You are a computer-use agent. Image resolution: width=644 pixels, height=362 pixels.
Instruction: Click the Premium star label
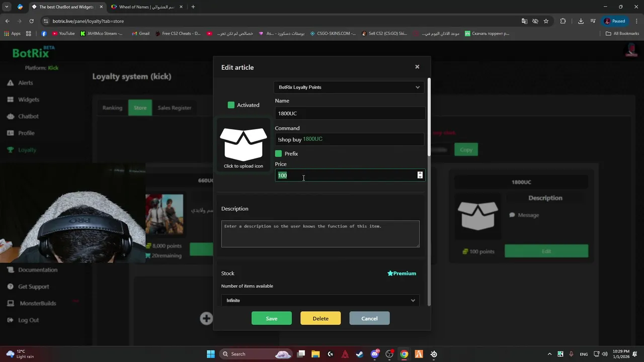click(x=401, y=274)
